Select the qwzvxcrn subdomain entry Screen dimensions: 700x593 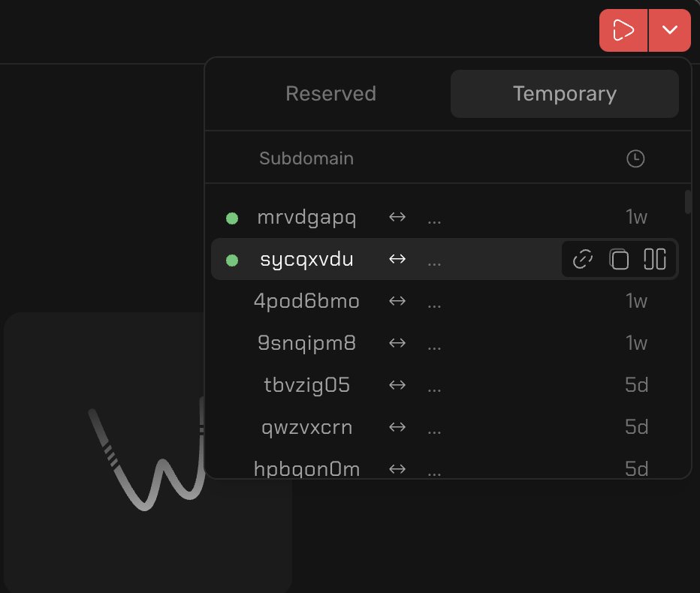306,428
